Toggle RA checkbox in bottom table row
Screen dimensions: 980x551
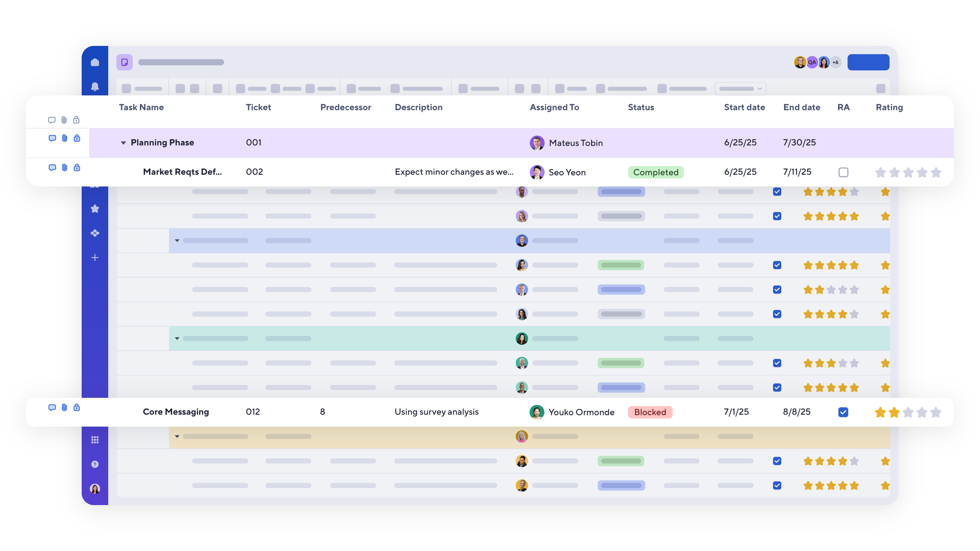(x=777, y=486)
